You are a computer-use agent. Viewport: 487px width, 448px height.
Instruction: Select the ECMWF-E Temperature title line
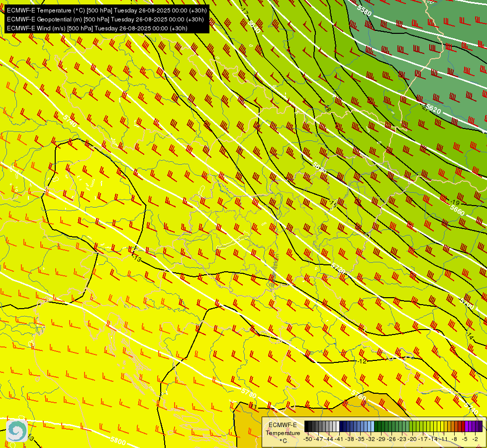coord(106,10)
